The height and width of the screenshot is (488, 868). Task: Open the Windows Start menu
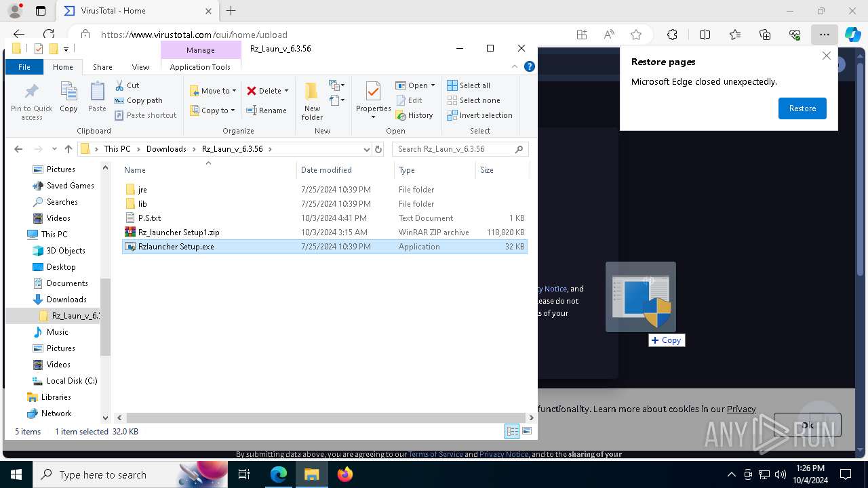[x=16, y=474]
